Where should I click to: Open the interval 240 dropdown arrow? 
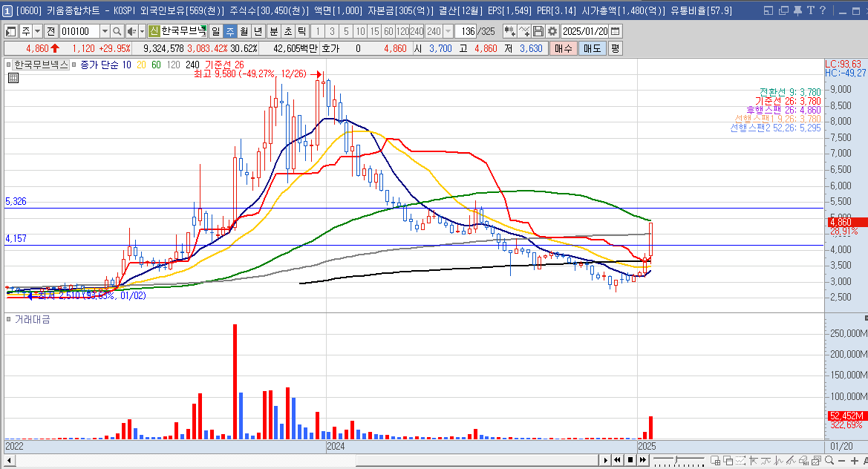coord(448,31)
